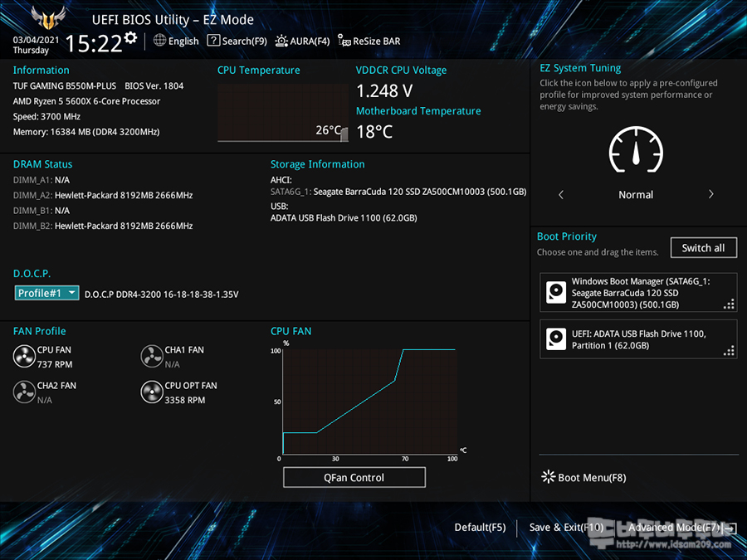
Task: Click Windows Boot Manager disk icon
Action: pyautogui.click(x=556, y=292)
